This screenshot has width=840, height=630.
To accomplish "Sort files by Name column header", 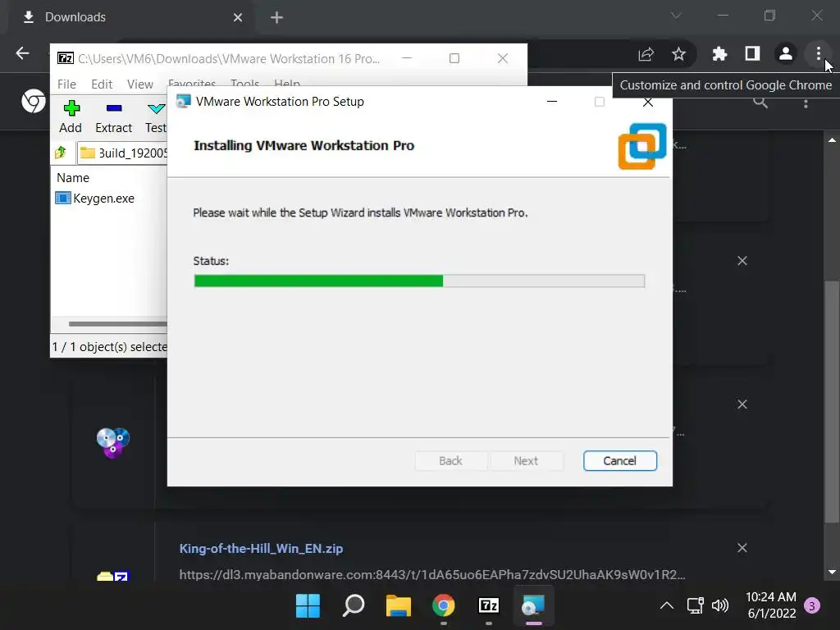I will tap(73, 177).
